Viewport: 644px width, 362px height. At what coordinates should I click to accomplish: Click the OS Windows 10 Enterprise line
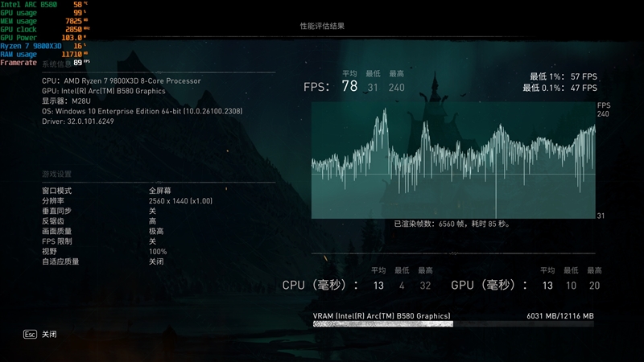click(142, 111)
